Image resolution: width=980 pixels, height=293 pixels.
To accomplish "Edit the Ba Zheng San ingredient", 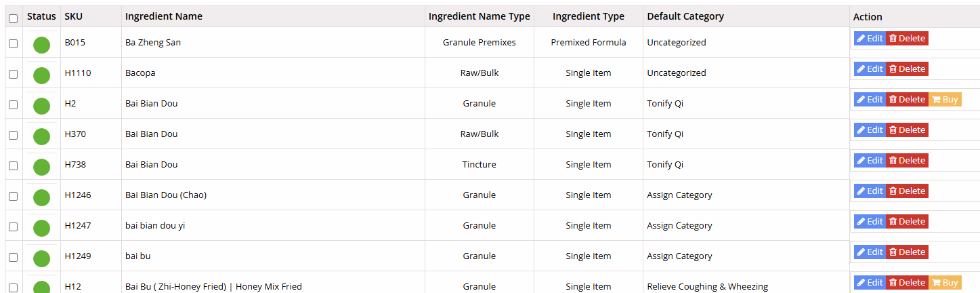I will coord(870,39).
